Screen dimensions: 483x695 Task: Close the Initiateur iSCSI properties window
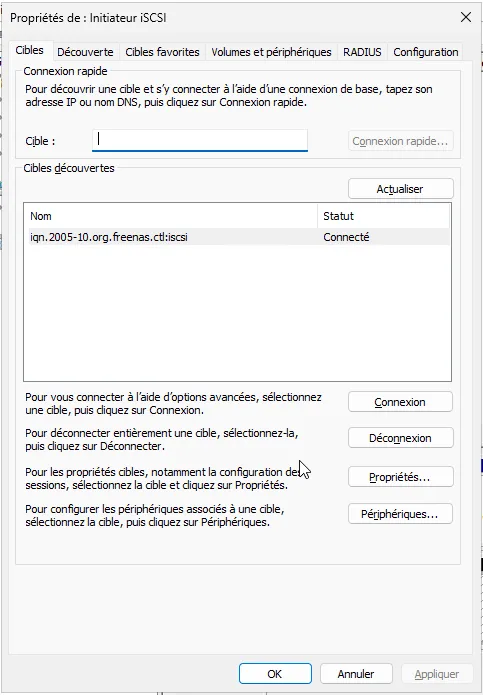point(466,17)
